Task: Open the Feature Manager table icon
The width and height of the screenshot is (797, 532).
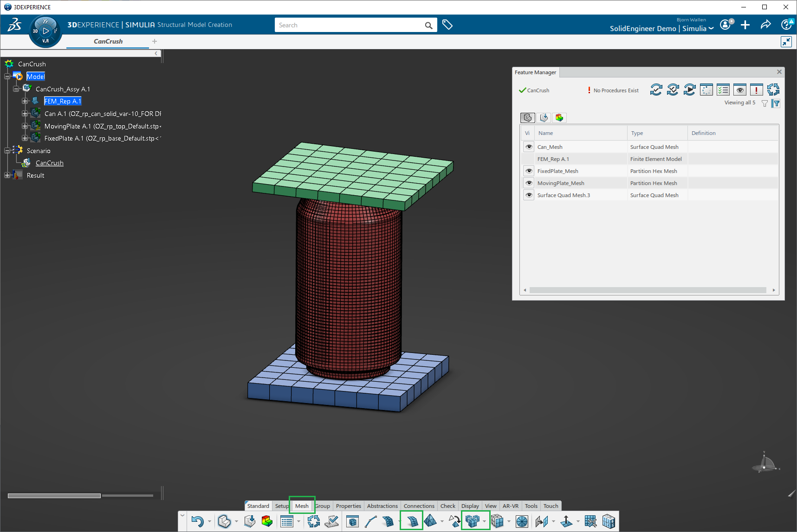Action: click(x=287, y=521)
